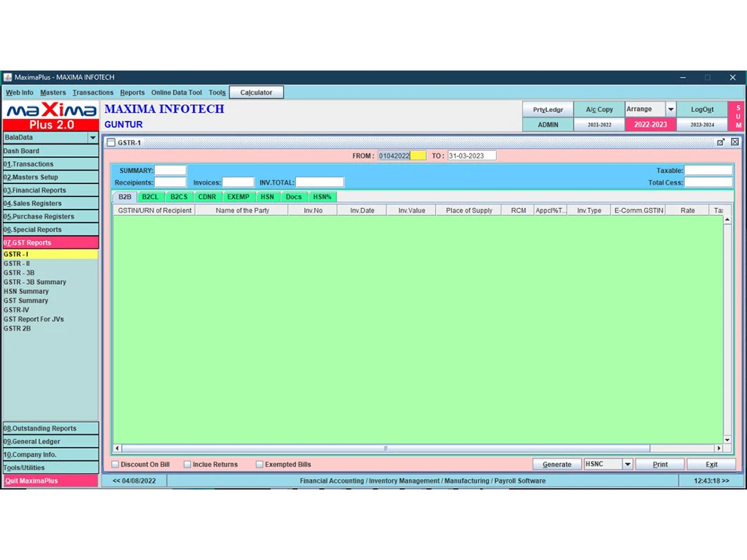Open the HSNC dropdown list
This screenshot has width=747, height=560.
(x=627, y=465)
